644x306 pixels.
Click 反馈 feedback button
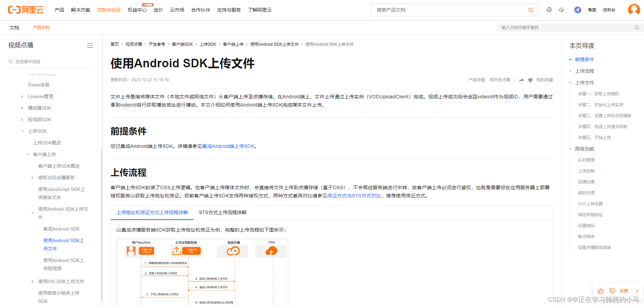[624, 291]
